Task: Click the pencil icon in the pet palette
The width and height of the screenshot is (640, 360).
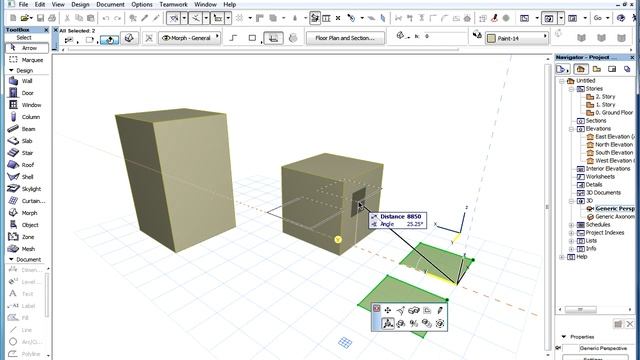Action: [x=440, y=310]
